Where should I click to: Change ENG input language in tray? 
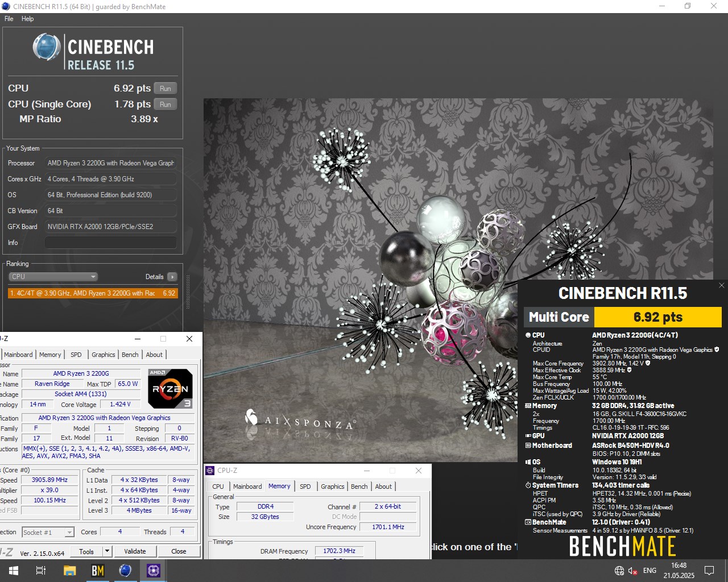[650, 571]
